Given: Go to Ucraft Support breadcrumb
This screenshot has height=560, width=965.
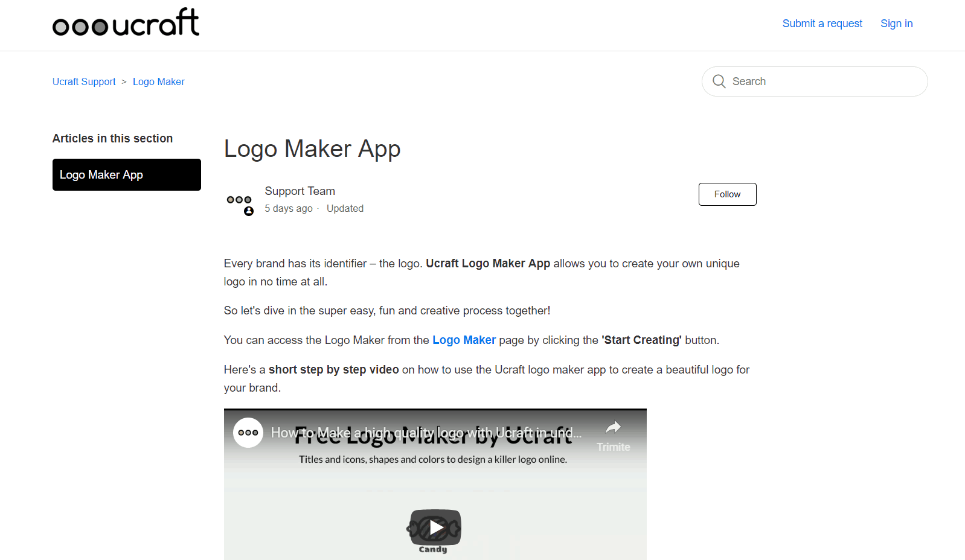Looking at the screenshot, I should 84,81.
